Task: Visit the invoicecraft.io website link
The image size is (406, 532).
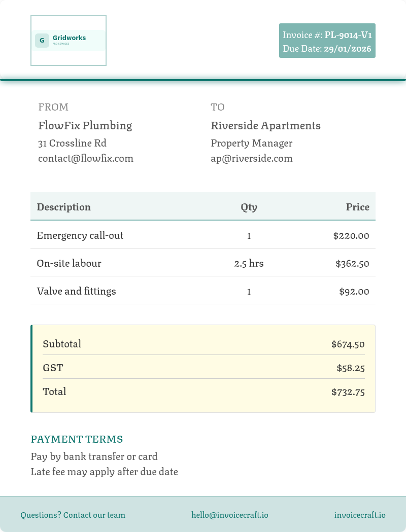Action: click(360, 515)
